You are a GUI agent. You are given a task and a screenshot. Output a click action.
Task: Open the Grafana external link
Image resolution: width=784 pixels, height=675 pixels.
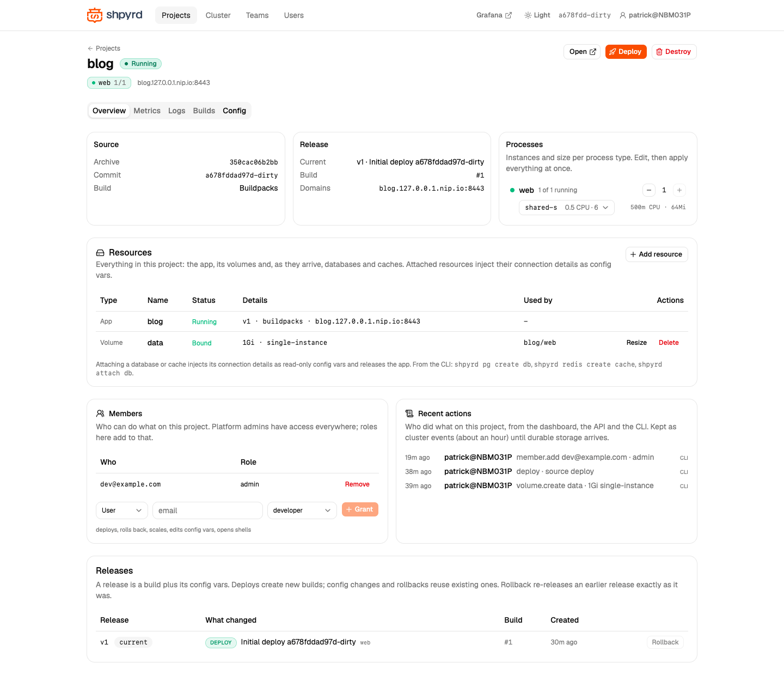[x=494, y=15]
